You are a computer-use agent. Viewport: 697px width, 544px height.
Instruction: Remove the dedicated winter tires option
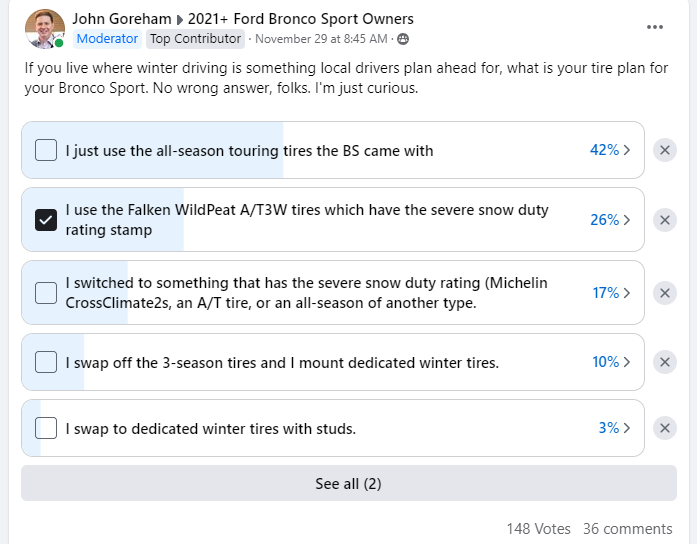665,362
